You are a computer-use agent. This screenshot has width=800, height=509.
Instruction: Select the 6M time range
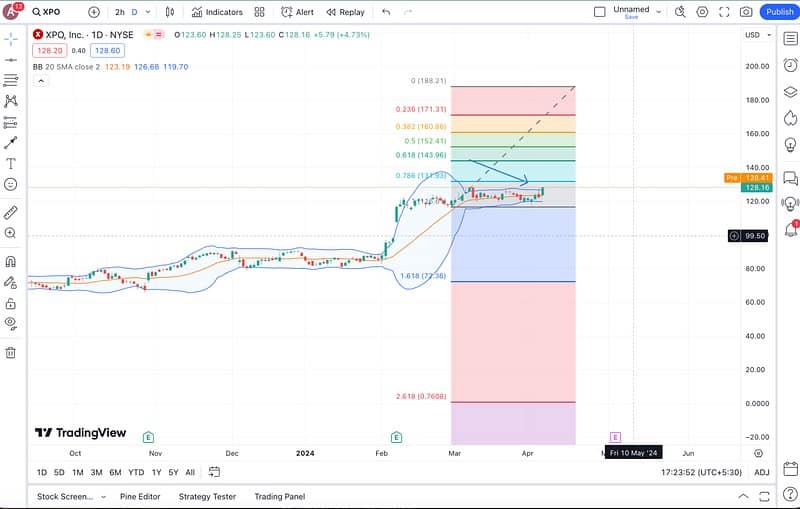point(115,472)
